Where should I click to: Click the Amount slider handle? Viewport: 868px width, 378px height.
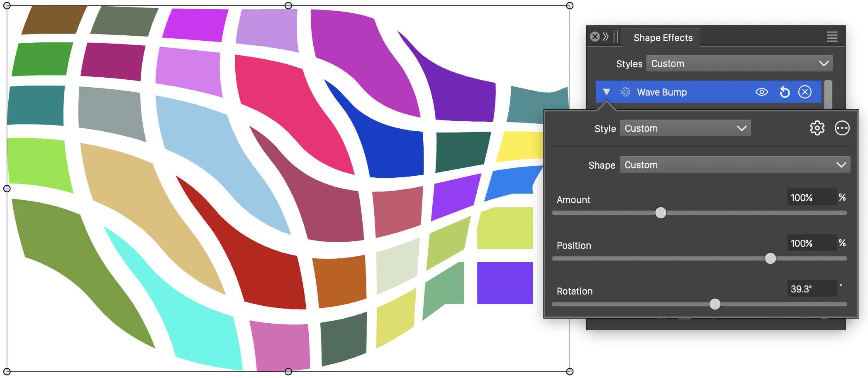(x=661, y=213)
